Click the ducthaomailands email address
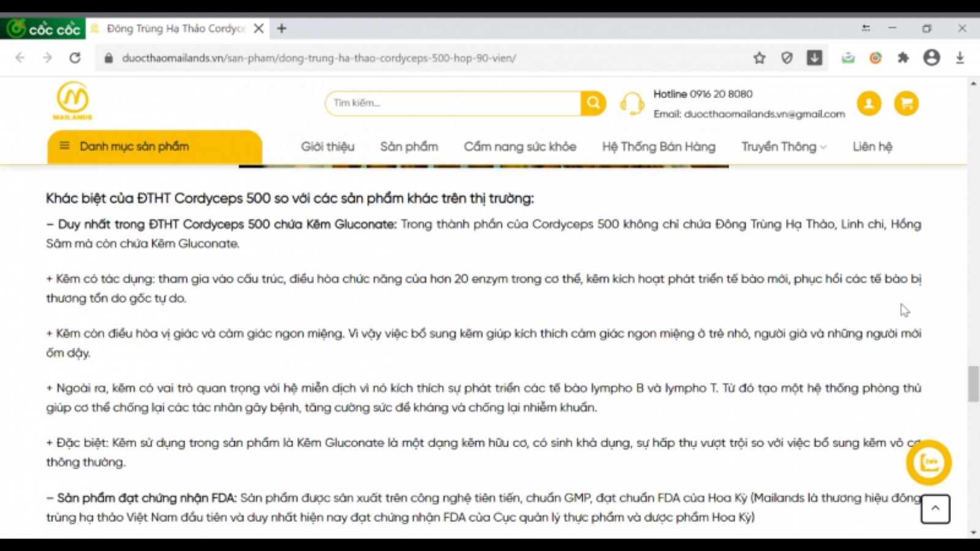Viewport: 980px width, 551px height. pos(764,114)
